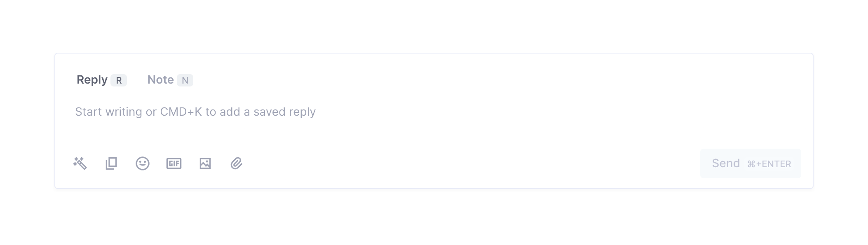Insert a GIF using the GIF icon

[174, 163]
